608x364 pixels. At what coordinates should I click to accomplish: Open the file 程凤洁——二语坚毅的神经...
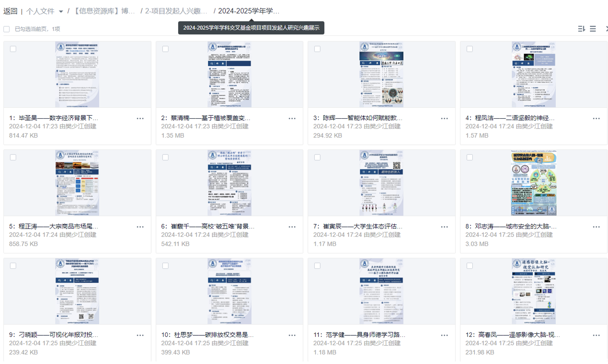510,118
